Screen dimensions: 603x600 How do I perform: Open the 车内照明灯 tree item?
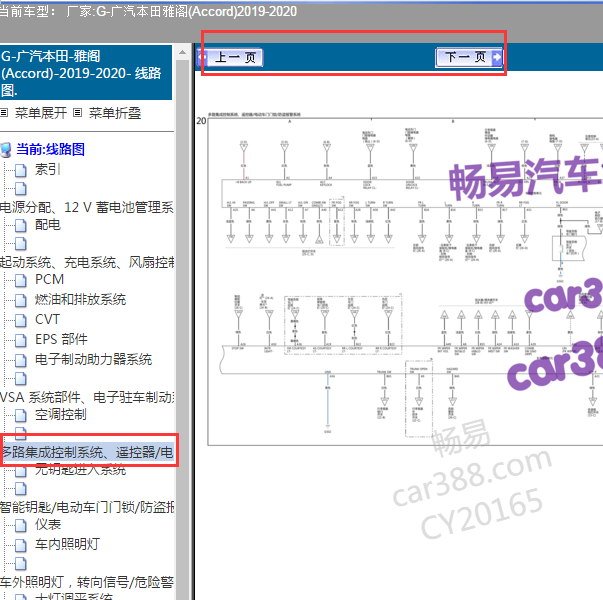67,544
